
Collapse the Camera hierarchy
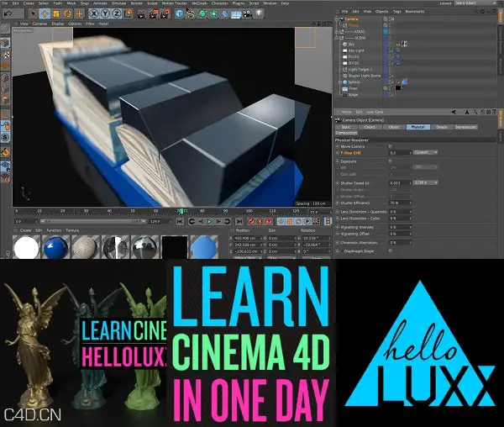337,19
